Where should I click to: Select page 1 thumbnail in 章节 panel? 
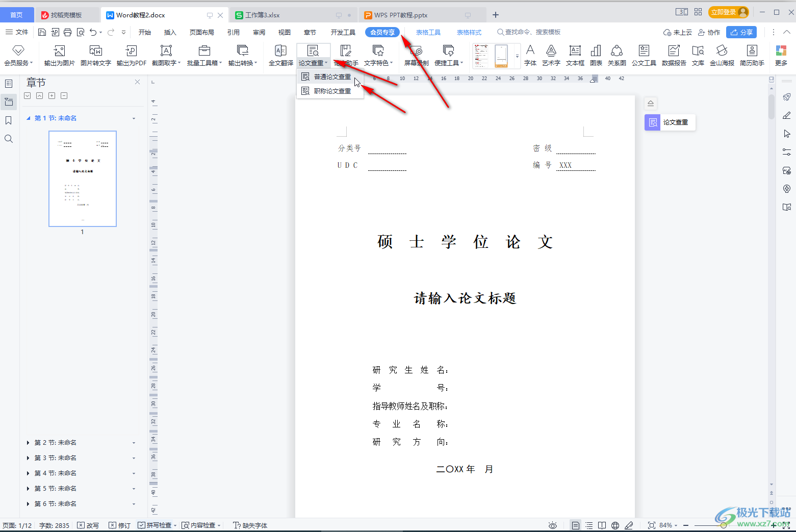click(x=83, y=179)
